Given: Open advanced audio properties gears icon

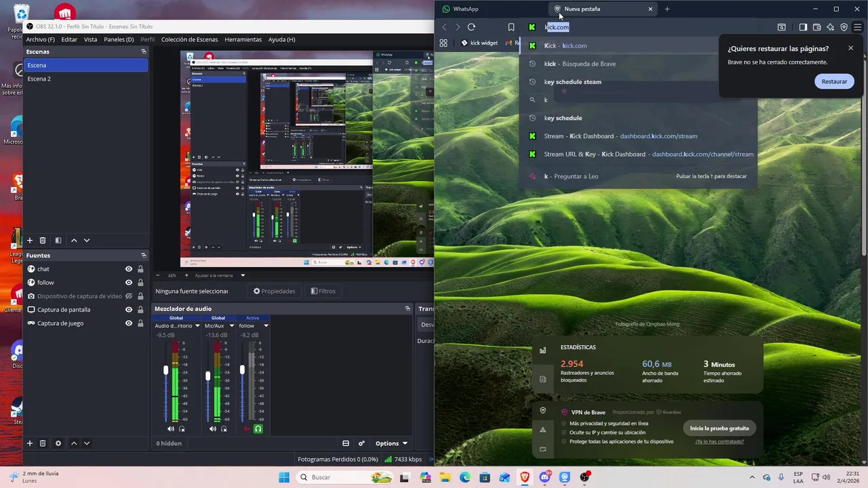Looking at the screenshot, I should pos(361,443).
